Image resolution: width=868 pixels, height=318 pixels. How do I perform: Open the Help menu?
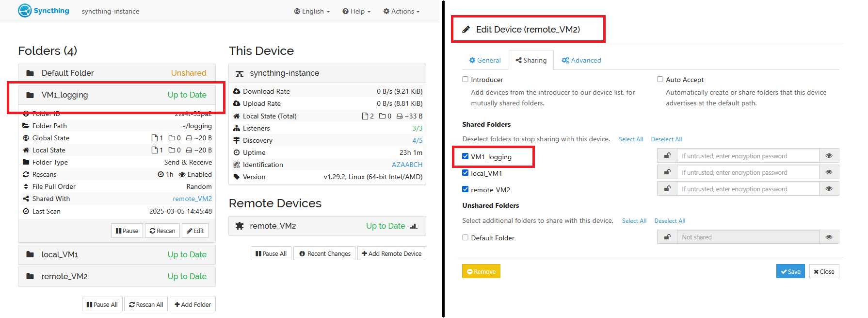pyautogui.click(x=356, y=11)
